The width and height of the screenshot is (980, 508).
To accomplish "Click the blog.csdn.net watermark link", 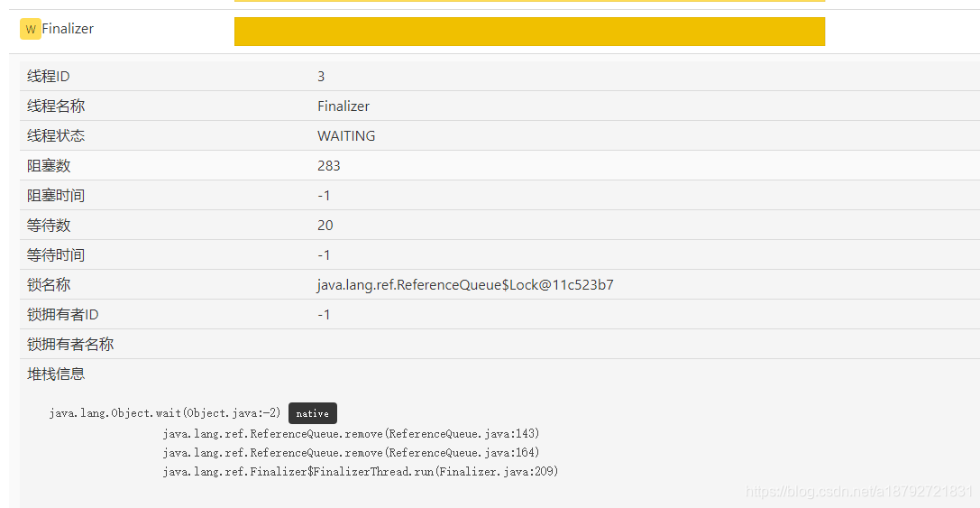I will coord(859,491).
